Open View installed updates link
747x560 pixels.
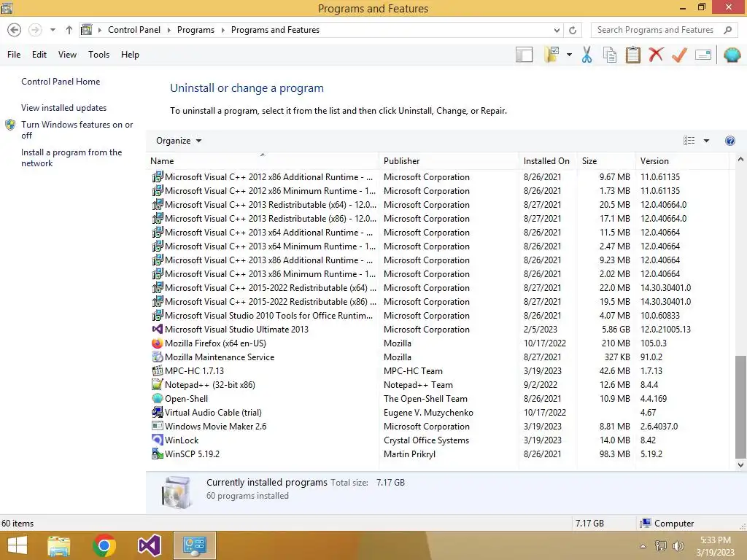pyautogui.click(x=64, y=108)
